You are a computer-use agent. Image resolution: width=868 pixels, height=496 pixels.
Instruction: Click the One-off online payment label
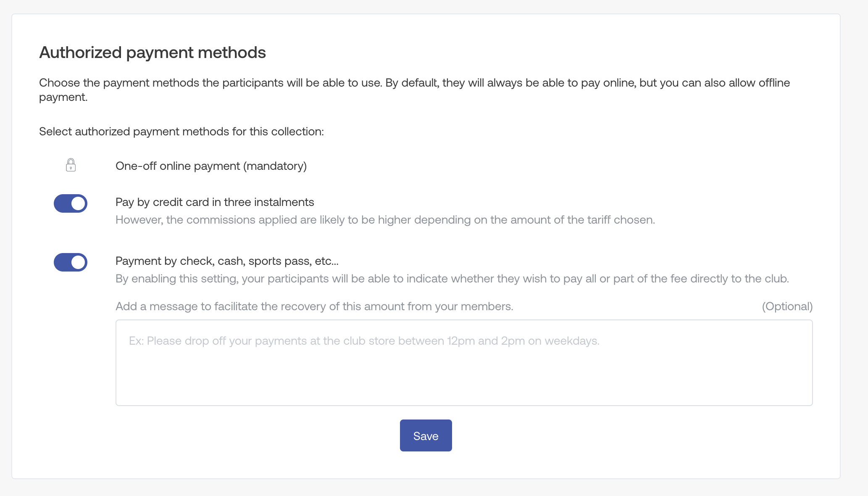211,166
